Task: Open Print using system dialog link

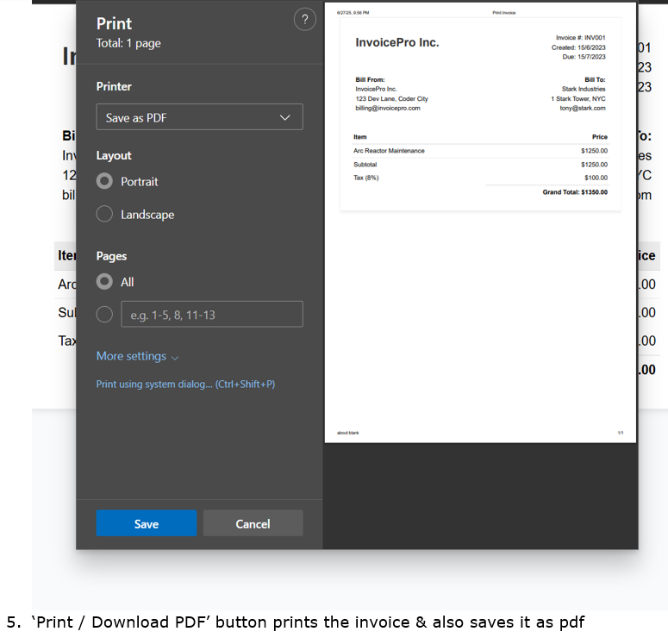Action: click(185, 385)
